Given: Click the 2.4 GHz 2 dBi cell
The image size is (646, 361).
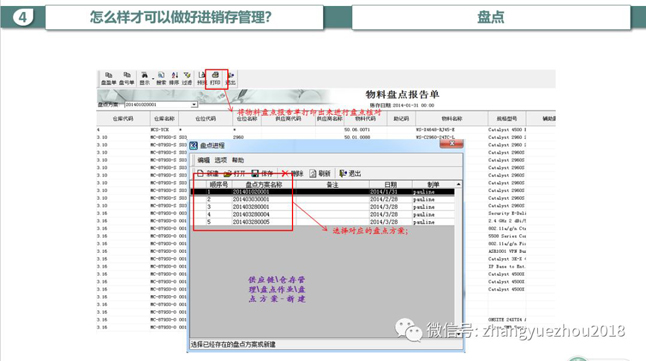Looking at the screenshot, I should [x=507, y=221].
